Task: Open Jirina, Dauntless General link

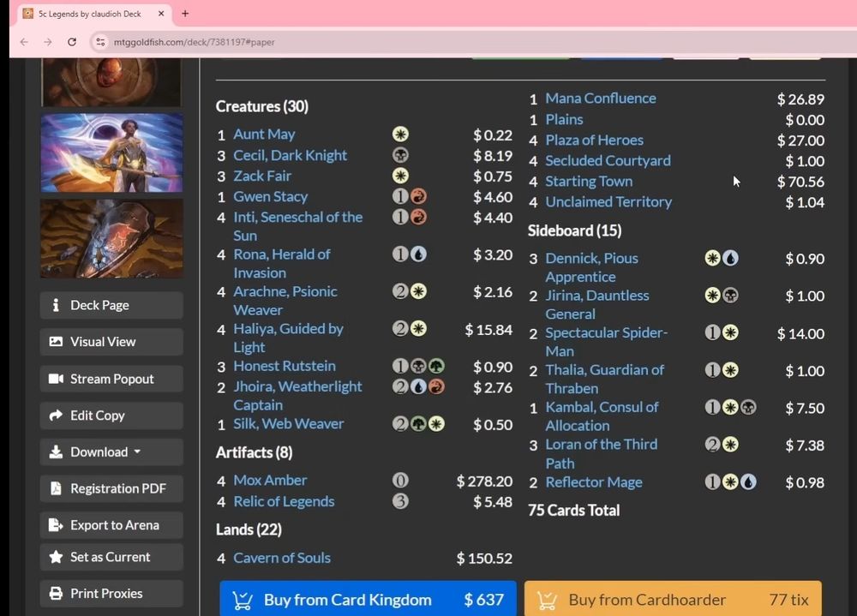Action: [x=596, y=304]
